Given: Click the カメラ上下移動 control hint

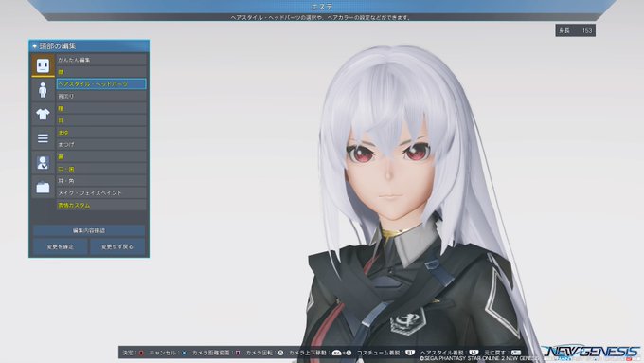Looking at the screenshot, I should pyautogui.click(x=320, y=353).
